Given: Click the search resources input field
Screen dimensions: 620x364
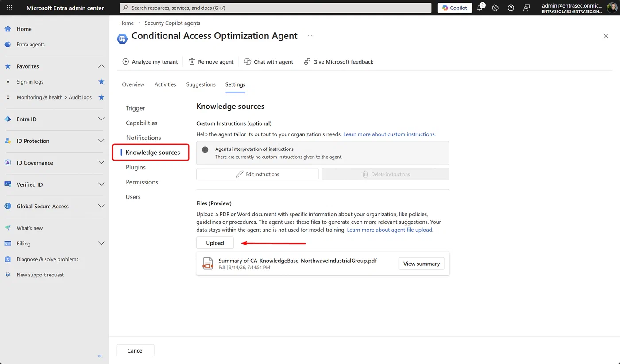Looking at the screenshot, I should [x=275, y=8].
